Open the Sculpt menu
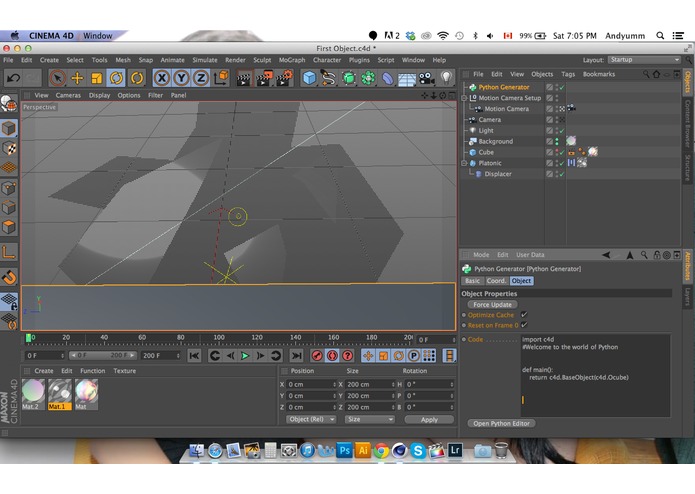Screen dimensions: 695x494 pos(262,60)
